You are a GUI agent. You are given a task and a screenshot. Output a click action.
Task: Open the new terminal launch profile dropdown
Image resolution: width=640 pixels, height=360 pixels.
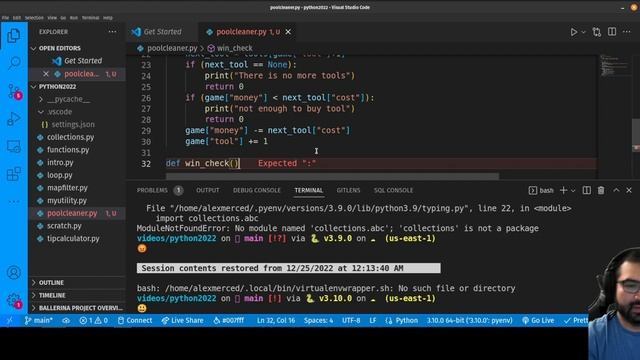(573, 191)
